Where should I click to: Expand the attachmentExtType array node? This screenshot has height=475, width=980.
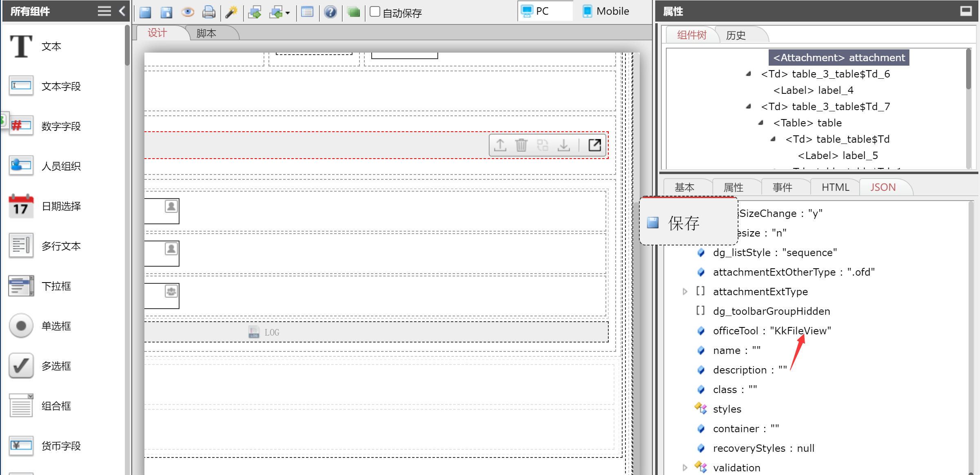click(x=685, y=292)
